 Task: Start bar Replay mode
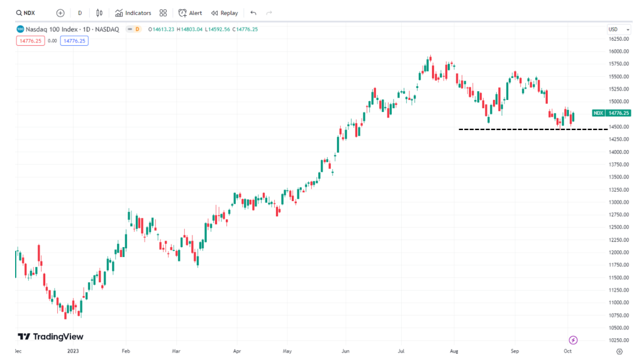coord(225,13)
